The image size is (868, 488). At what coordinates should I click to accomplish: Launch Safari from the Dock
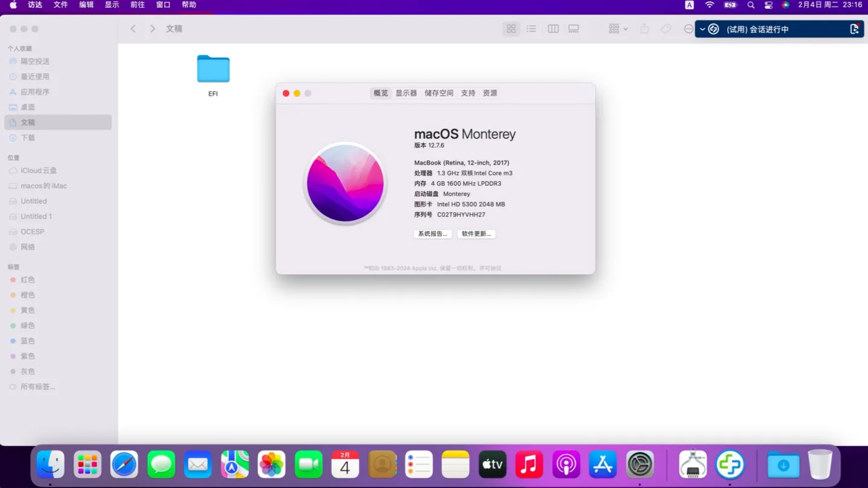pos(124,465)
